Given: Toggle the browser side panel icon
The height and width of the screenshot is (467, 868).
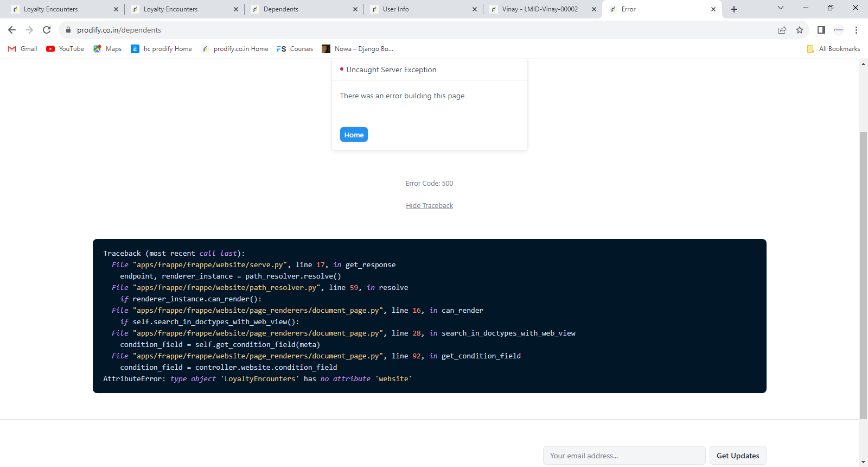Looking at the screenshot, I should (821, 30).
